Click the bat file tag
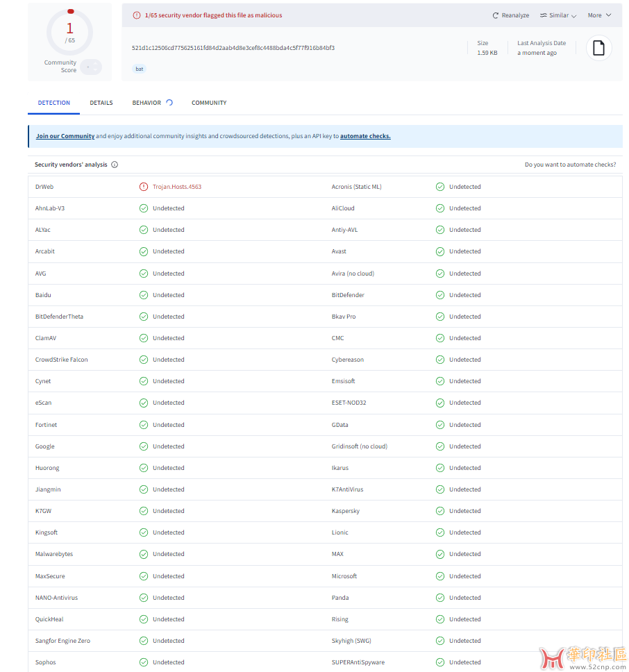 point(140,69)
